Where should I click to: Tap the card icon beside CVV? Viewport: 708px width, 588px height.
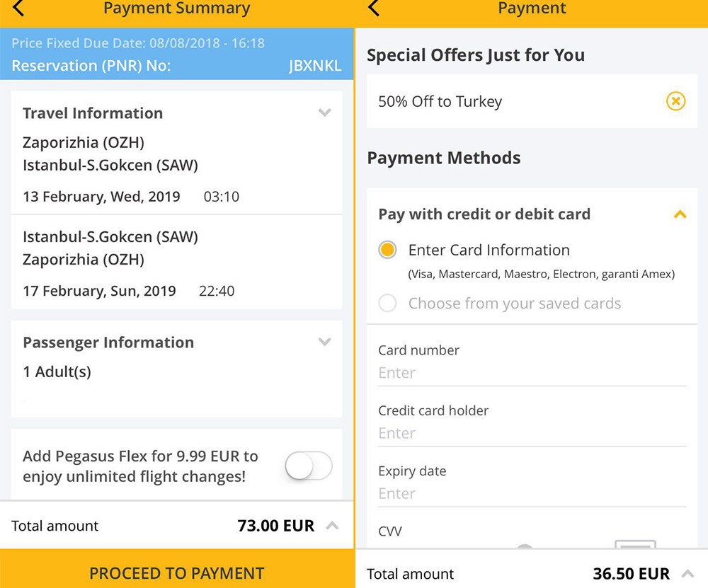[x=634, y=545]
